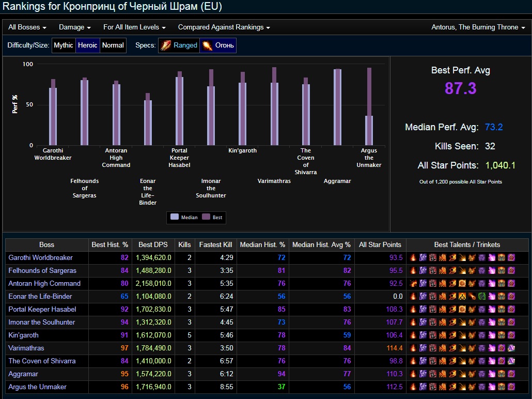Click black hand talent icon in Felhounds of Sargeras row
The height and width of the screenshot is (399, 532).
click(x=433, y=271)
